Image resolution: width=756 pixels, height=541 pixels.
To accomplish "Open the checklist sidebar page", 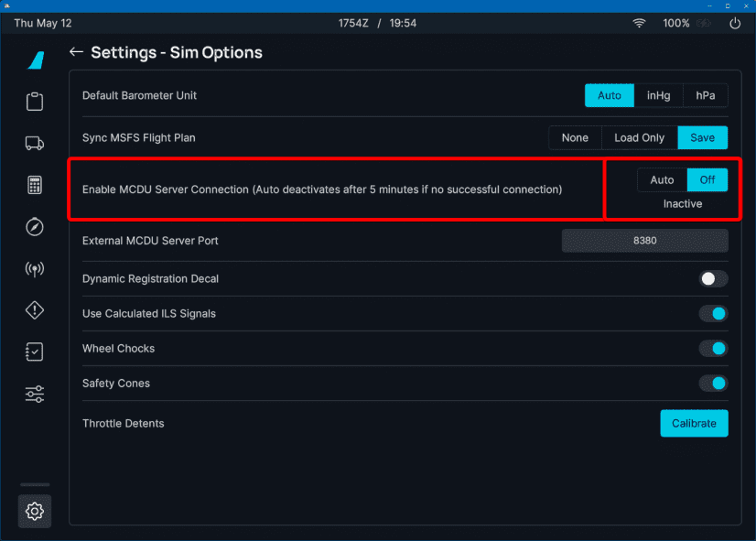I will click(x=34, y=352).
